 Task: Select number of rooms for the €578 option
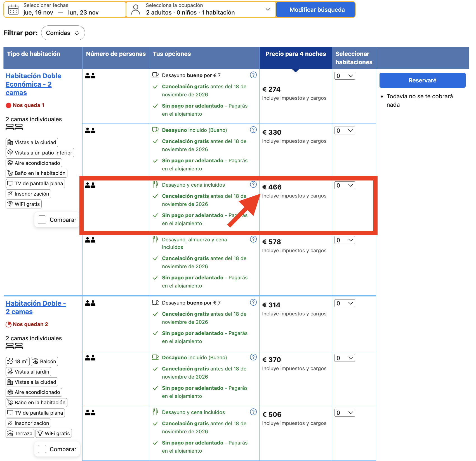tap(345, 240)
